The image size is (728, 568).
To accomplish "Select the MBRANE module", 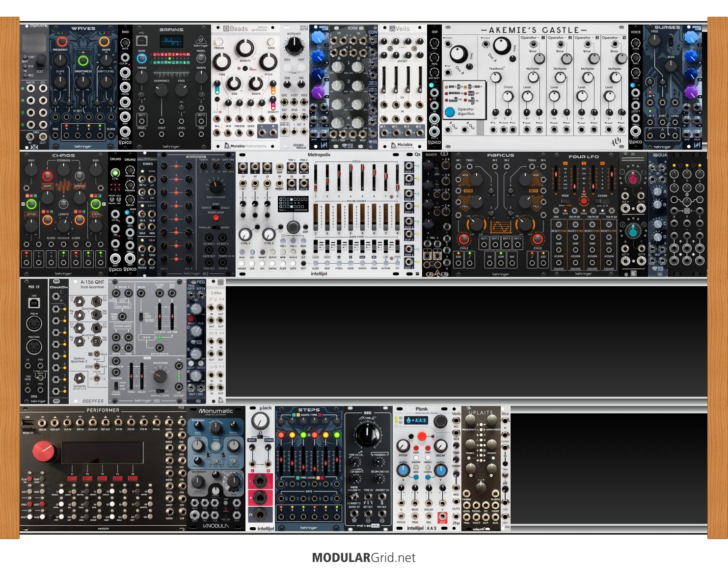I will click(34, 87).
